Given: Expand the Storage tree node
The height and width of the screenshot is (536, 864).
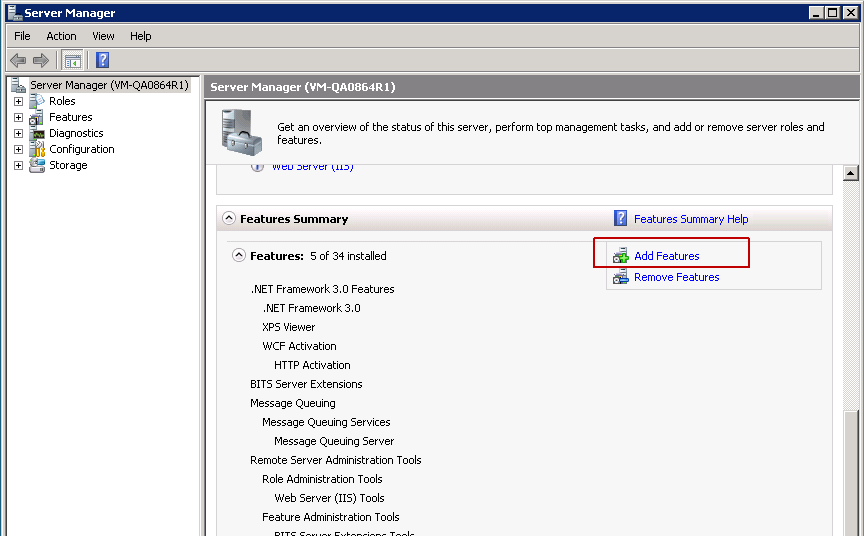Looking at the screenshot, I should click(x=18, y=165).
